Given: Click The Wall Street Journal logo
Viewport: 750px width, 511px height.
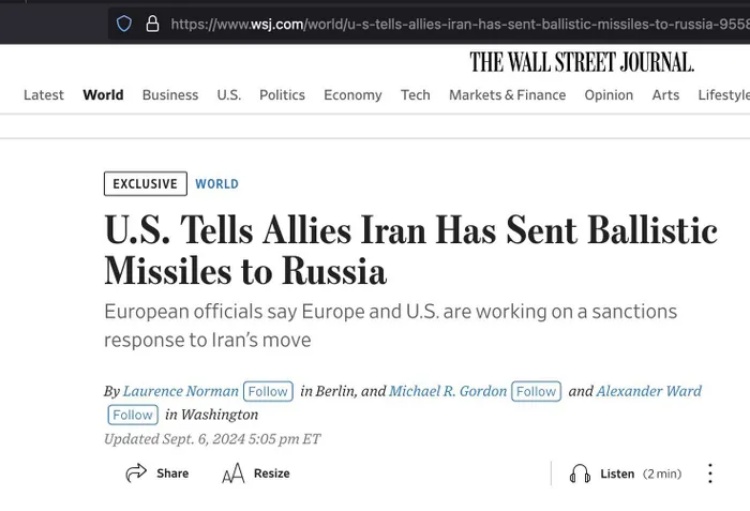Looking at the screenshot, I should pos(582,62).
